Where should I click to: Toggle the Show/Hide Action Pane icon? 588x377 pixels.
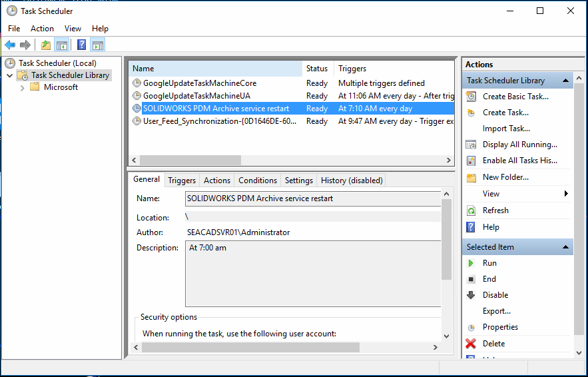97,45
